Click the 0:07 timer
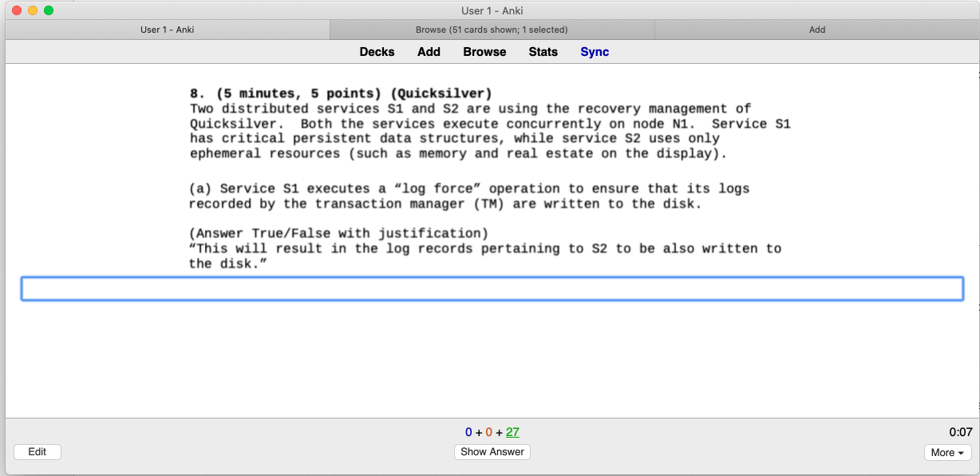Image resolution: width=980 pixels, height=476 pixels. [x=960, y=432]
